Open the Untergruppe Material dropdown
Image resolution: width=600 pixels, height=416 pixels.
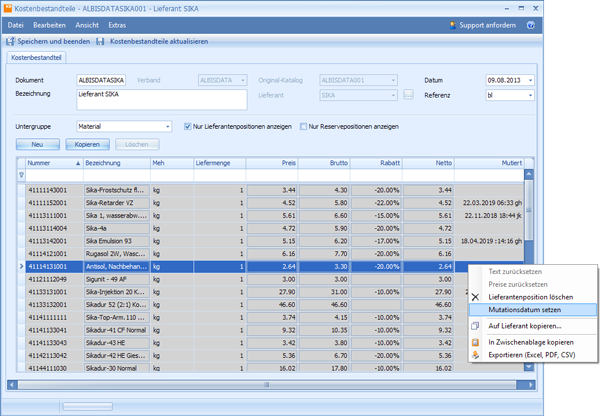coord(168,127)
